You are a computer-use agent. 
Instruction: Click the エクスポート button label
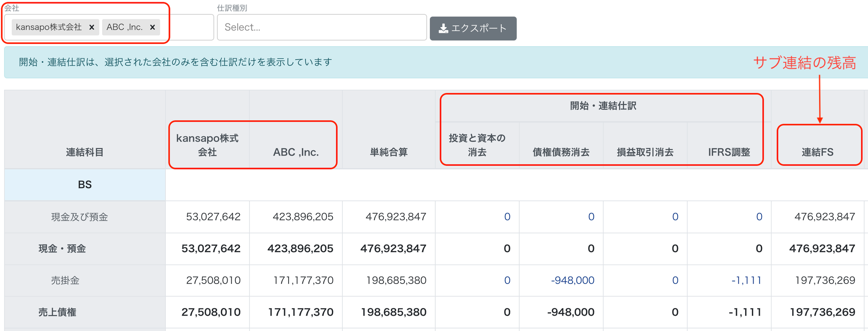[x=479, y=28]
